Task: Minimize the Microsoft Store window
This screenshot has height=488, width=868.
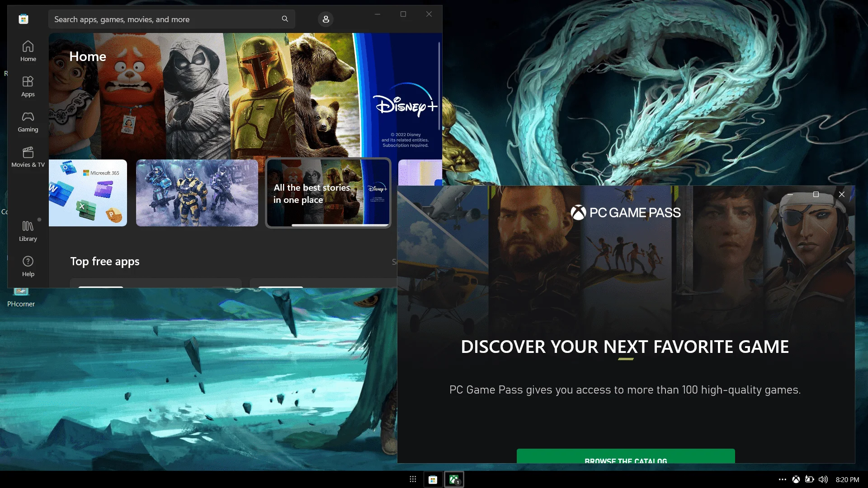Action: tap(377, 14)
